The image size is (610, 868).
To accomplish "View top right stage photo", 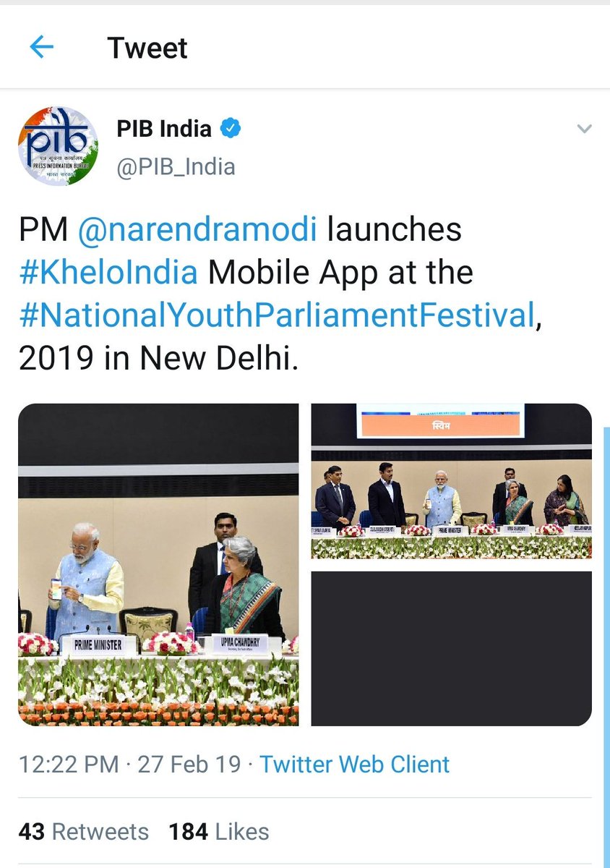I will pos(452,481).
